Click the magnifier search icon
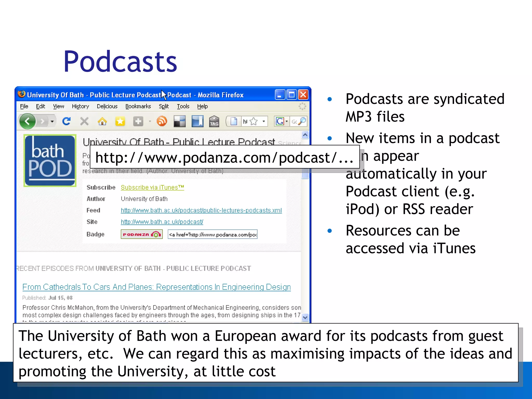The width and height of the screenshot is (532, 399). click(x=302, y=121)
